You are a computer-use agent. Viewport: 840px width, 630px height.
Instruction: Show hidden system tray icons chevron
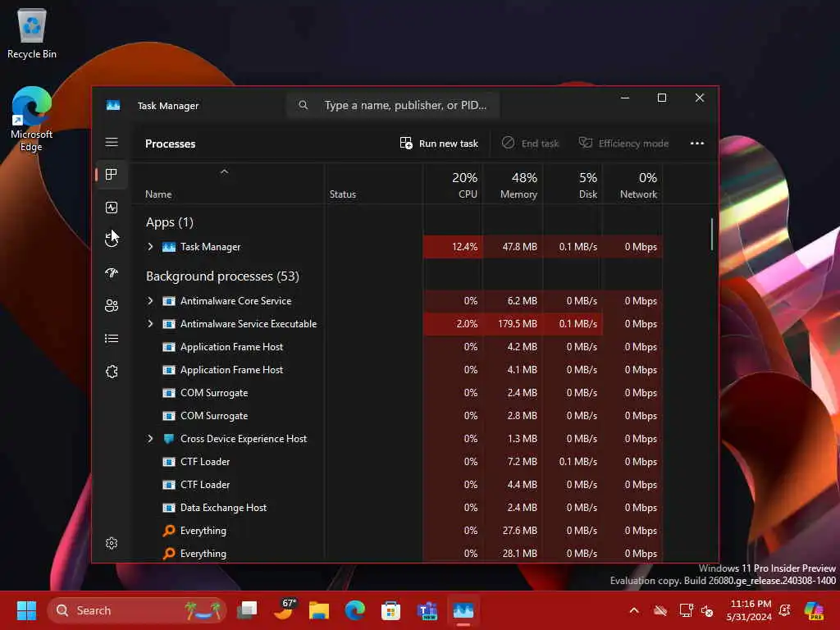pyautogui.click(x=634, y=610)
